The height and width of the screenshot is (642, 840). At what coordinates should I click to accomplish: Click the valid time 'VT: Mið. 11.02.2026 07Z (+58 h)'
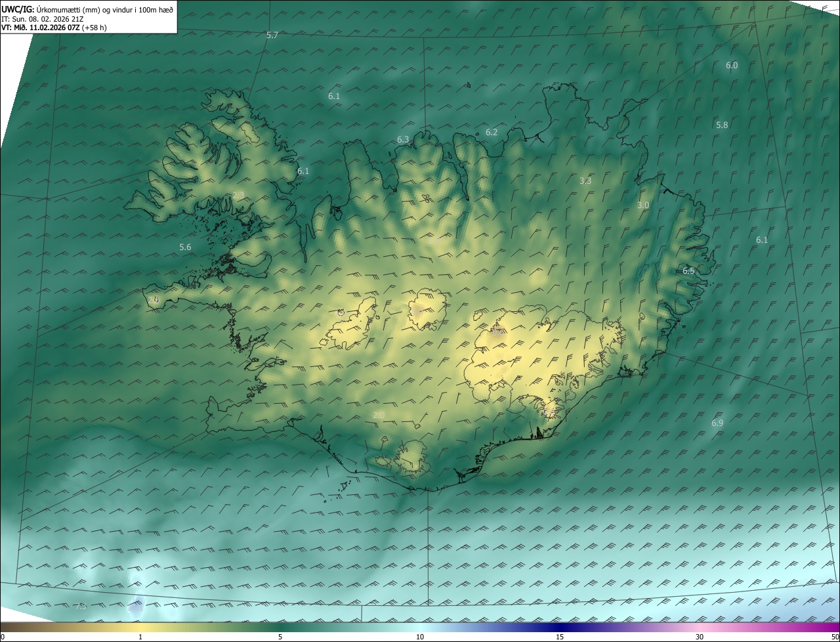(x=54, y=28)
